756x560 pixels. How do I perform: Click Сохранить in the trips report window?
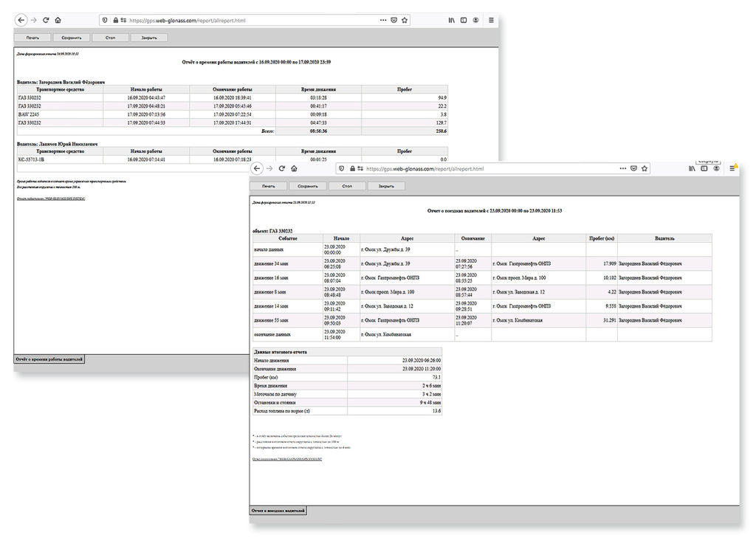click(308, 186)
